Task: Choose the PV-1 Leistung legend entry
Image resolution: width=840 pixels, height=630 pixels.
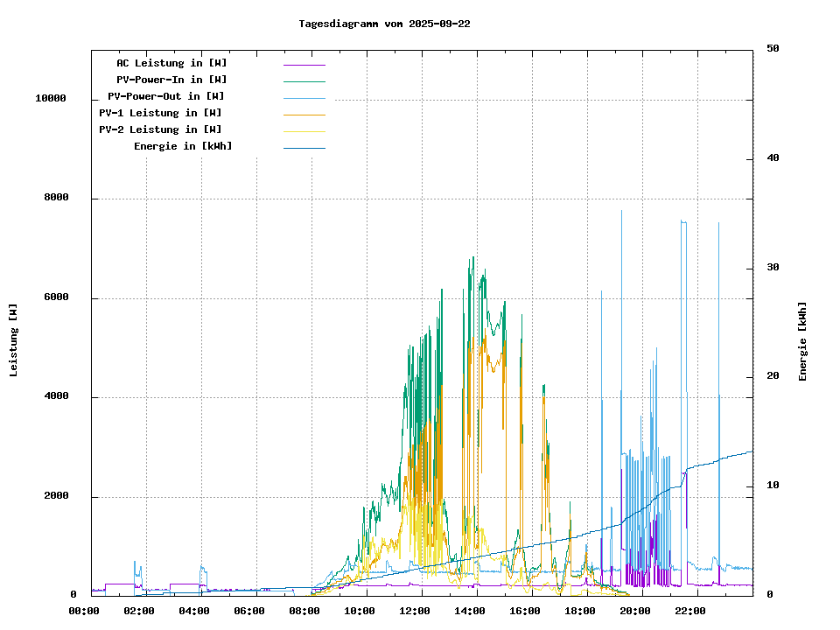Action: pos(161,113)
